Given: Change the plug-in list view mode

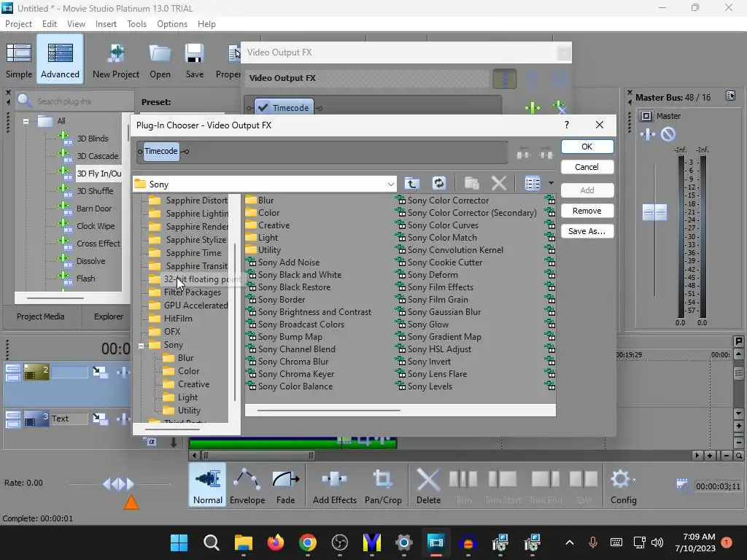Looking at the screenshot, I should pyautogui.click(x=532, y=183).
